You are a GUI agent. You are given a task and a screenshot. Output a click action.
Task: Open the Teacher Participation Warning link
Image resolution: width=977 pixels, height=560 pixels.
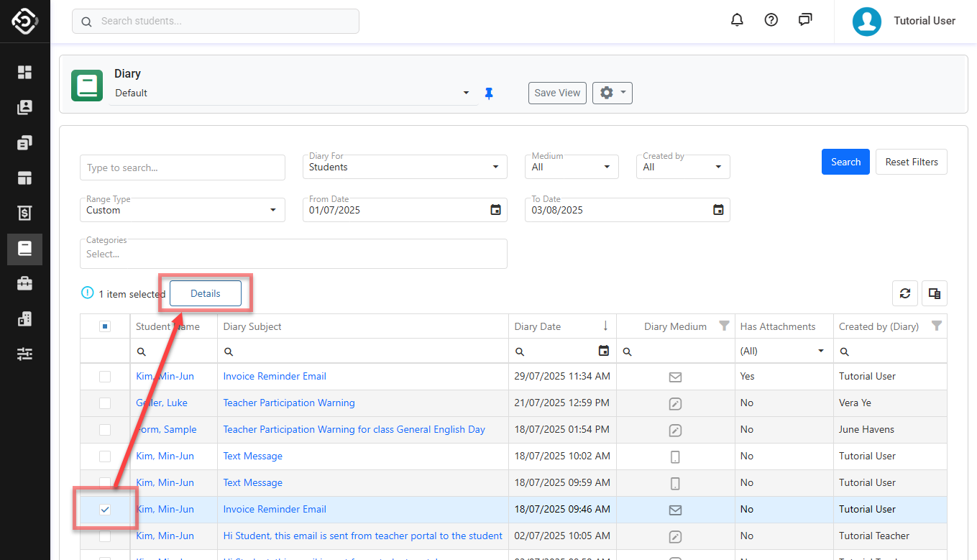(289, 403)
